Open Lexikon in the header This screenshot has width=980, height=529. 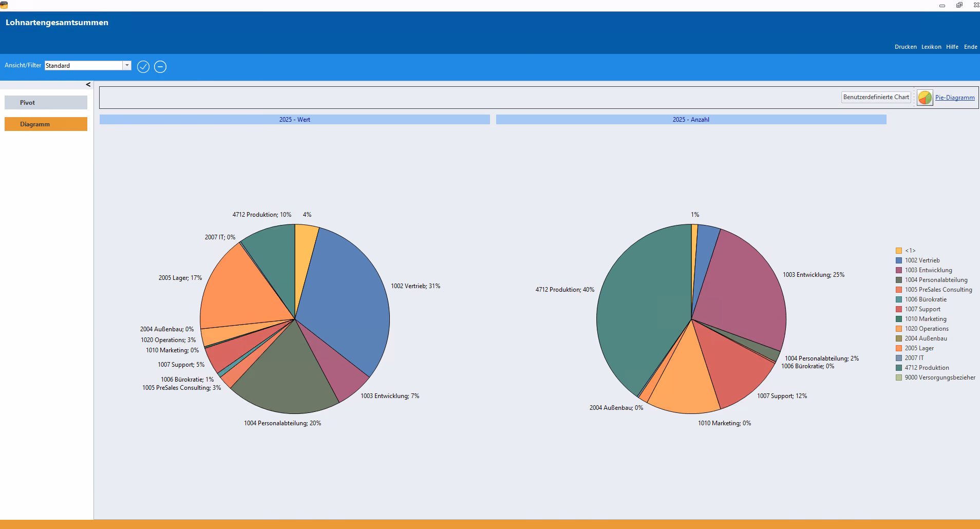pos(931,47)
